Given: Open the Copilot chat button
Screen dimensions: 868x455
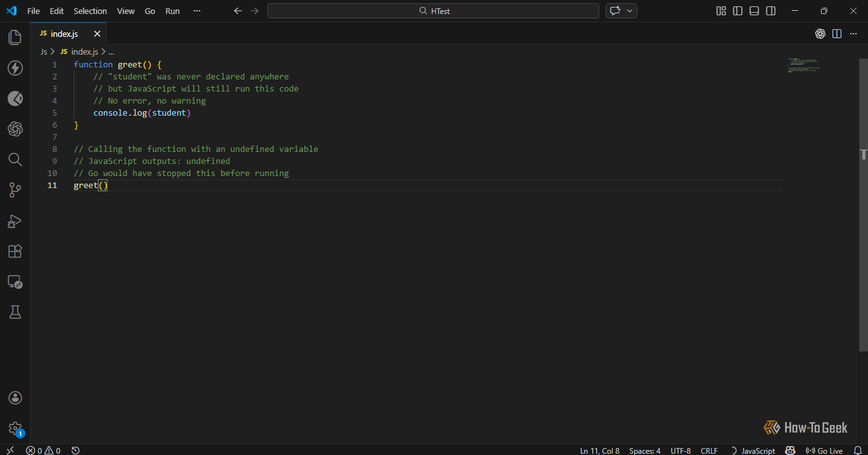Looking at the screenshot, I should tap(614, 11).
